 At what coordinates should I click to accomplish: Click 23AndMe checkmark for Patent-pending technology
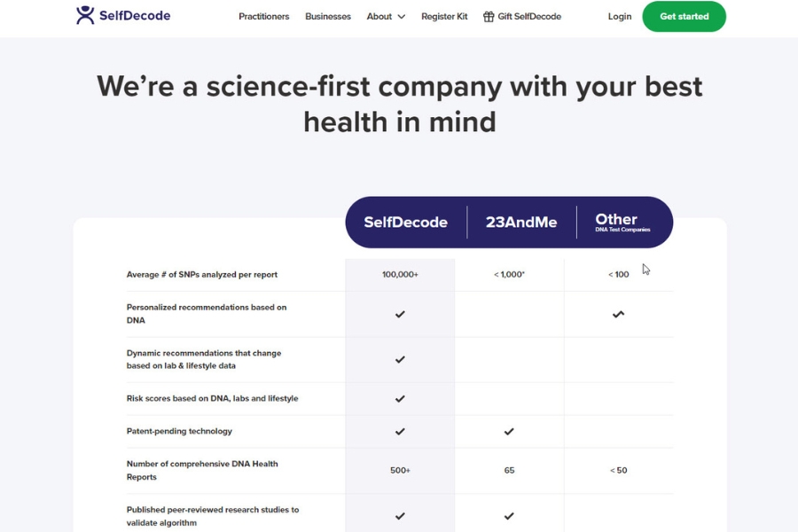[x=509, y=432]
